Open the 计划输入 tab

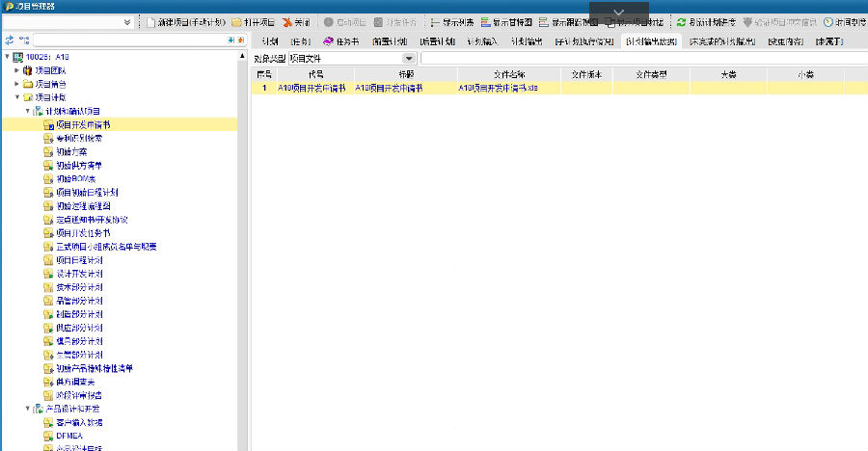point(482,41)
